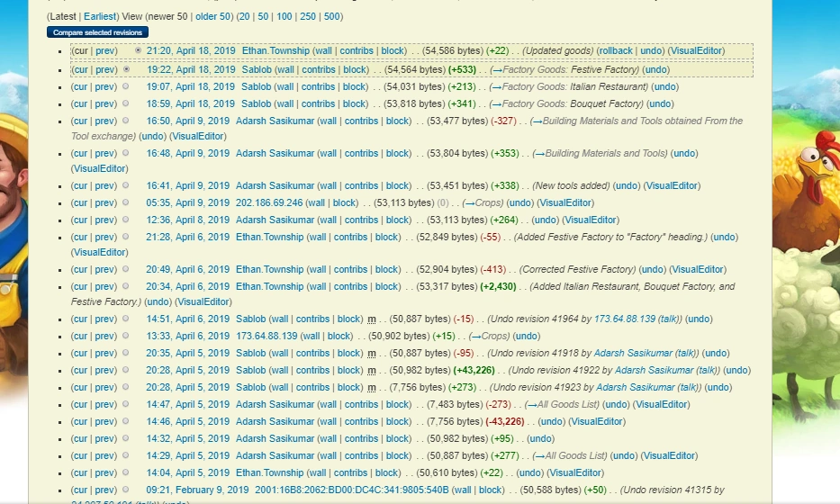
Task: Show 20 revisions per page
Action: tap(244, 16)
